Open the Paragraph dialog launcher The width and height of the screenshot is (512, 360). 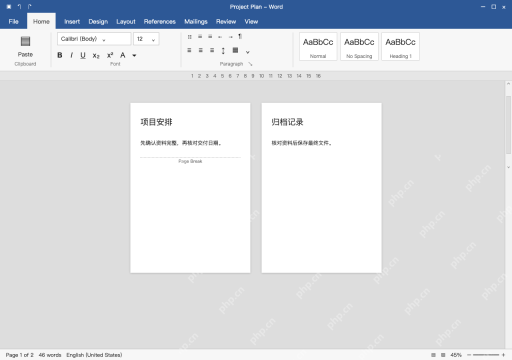pyautogui.click(x=250, y=64)
